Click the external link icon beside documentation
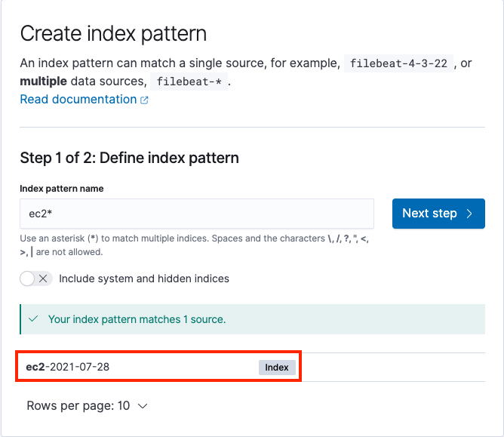The height and width of the screenshot is (437, 504). pos(144,100)
